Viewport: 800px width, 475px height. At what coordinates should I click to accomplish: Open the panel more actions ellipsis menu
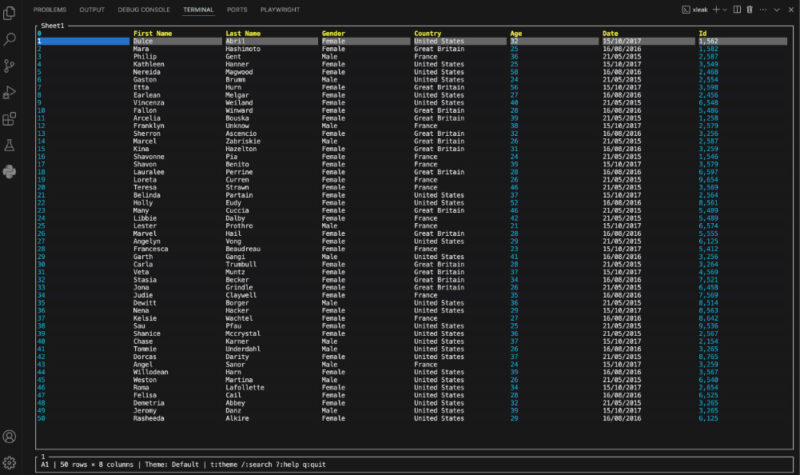click(763, 10)
